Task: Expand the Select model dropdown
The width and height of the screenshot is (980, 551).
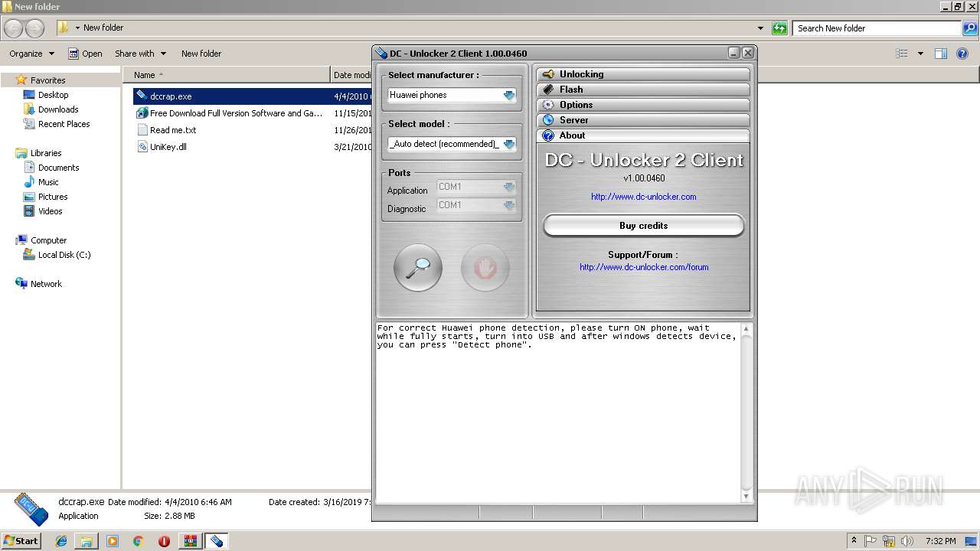Action: pyautogui.click(x=509, y=144)
